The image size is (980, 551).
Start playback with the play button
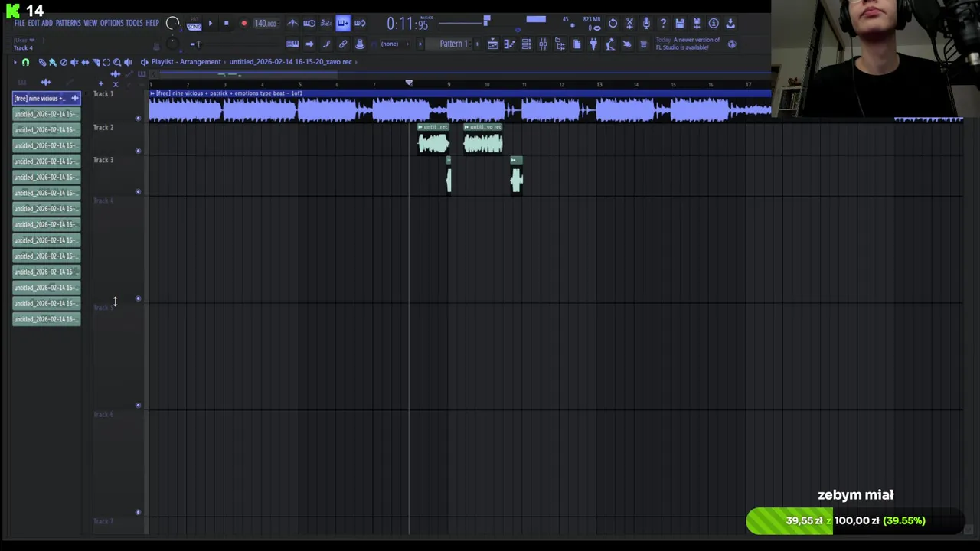[211, 23]
